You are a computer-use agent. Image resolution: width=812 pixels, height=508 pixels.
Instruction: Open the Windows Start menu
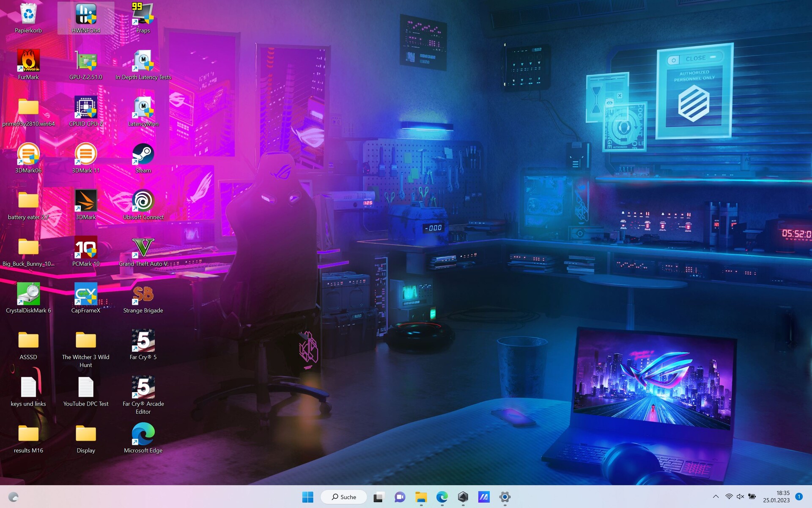(308, 497)
